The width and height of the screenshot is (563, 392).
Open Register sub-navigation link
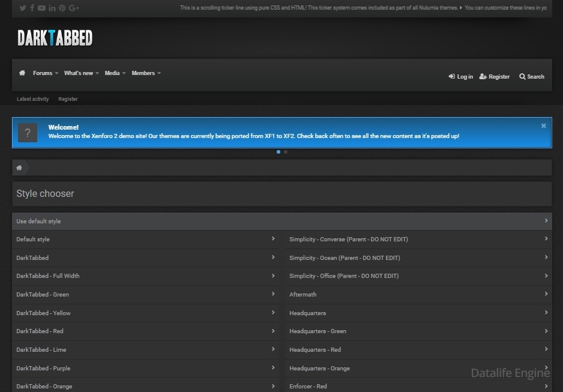(68, 99)
